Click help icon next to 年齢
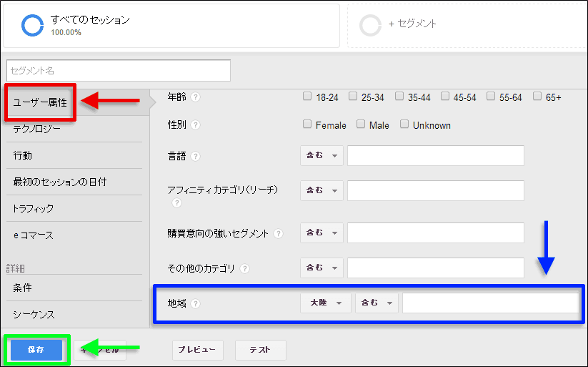Image resolution: width=588 pixels, height=367 pixels. point(196,97)
